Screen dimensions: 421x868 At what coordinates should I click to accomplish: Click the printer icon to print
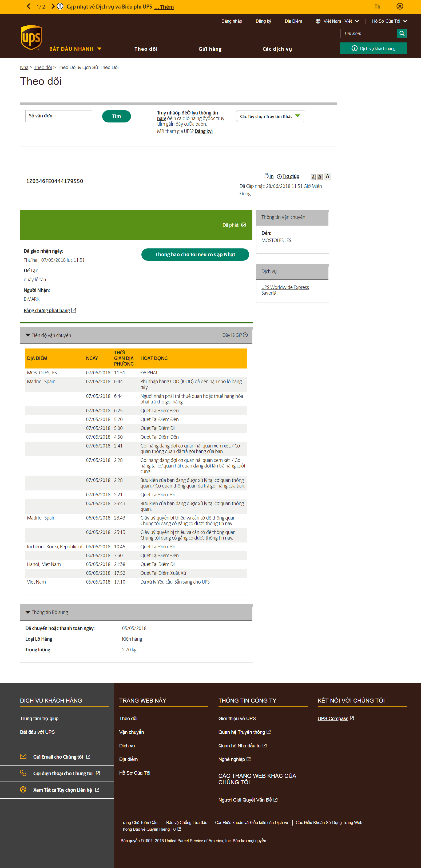click(x=266, y=176)
